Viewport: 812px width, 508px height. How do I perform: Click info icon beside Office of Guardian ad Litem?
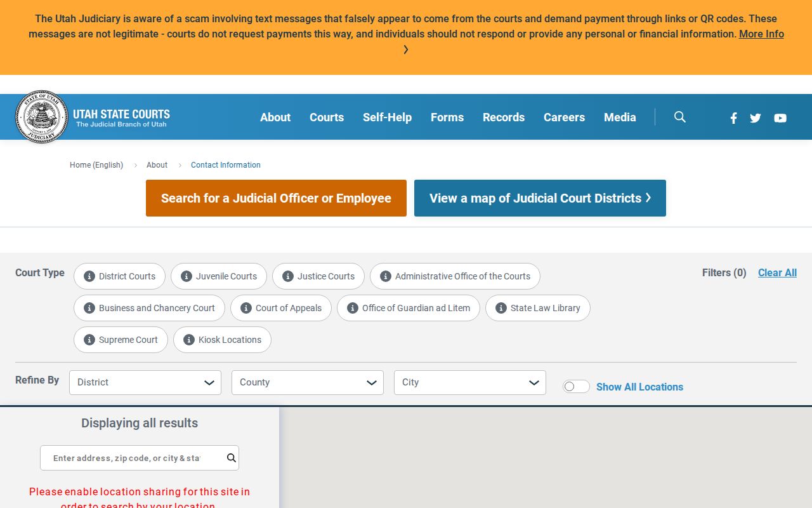click(353, 308)
